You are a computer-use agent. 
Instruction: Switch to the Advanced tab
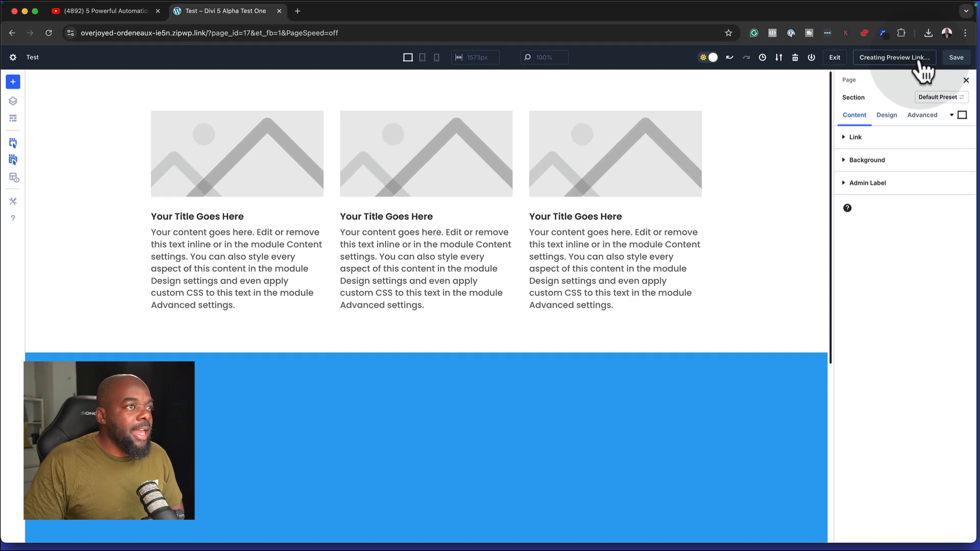922,115
